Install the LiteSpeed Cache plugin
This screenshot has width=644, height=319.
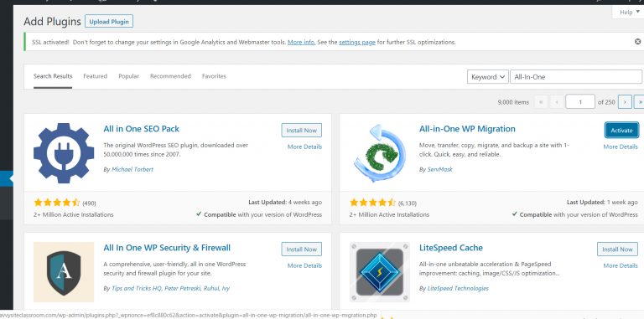617,250
